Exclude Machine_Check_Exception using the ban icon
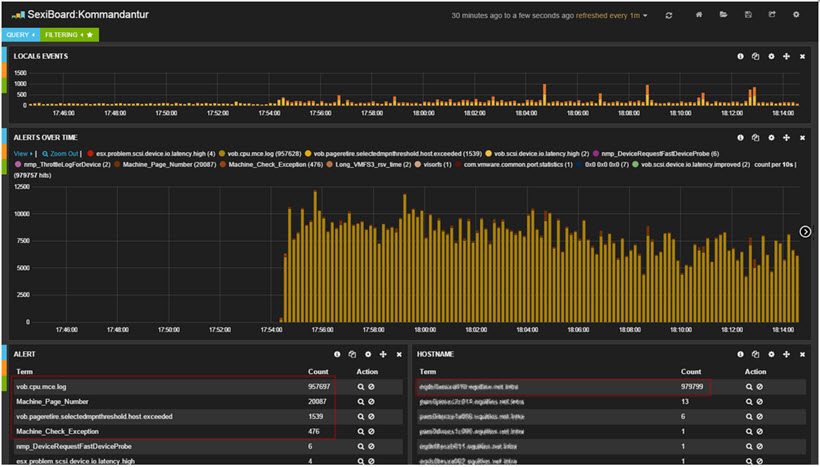This screenshot has height=467, width=820. coord(371,432)
